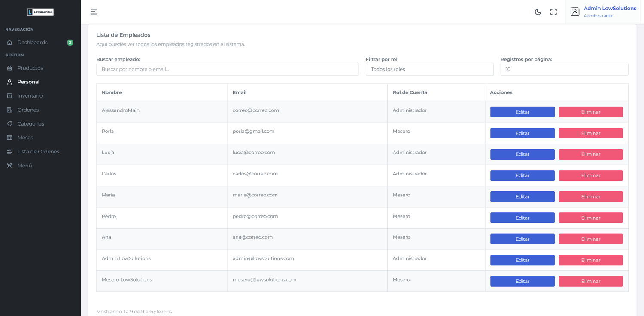This screenshot has height=316, width=644.
Task: Open Dashboards via the home icon
Action: tap(9, 43)
